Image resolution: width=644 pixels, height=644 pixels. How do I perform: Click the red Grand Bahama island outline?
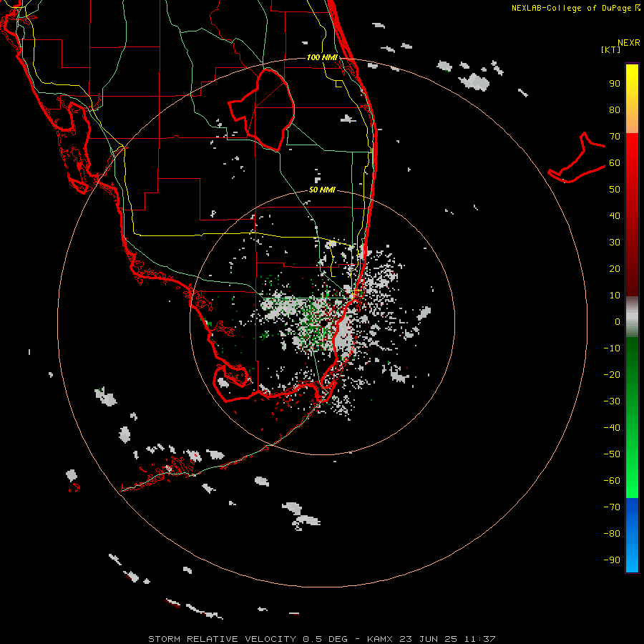pos(577,158)
